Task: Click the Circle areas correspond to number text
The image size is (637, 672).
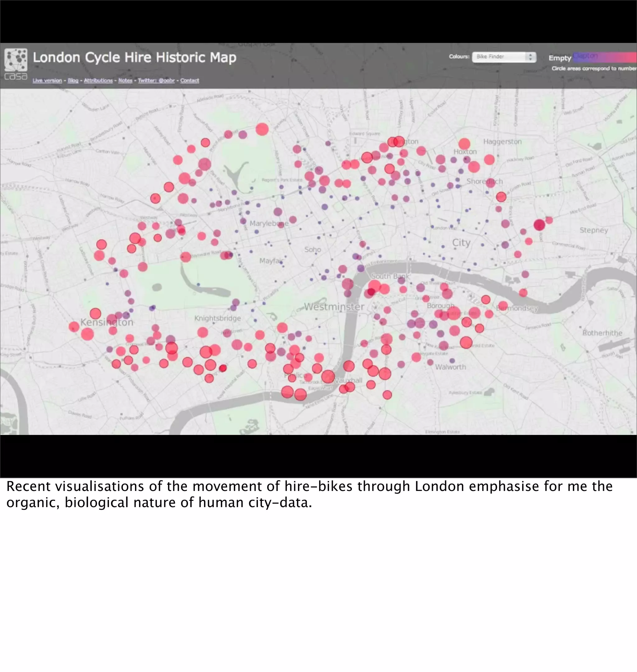Action: (594, 68)
